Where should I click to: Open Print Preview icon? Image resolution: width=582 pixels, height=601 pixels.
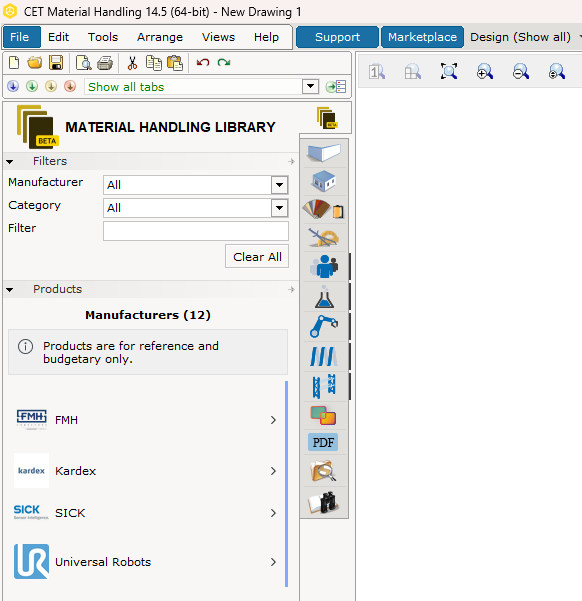tap(84, 63)
